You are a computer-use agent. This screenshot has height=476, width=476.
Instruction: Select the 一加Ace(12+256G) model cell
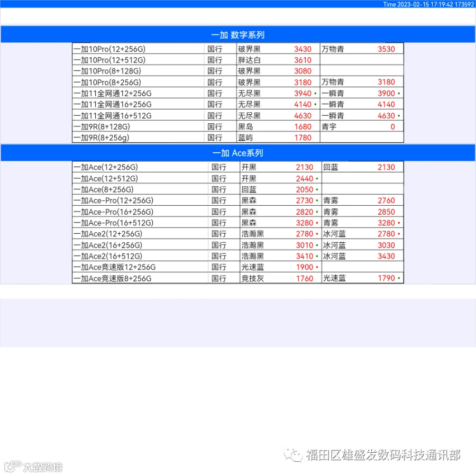click(140, 167)
